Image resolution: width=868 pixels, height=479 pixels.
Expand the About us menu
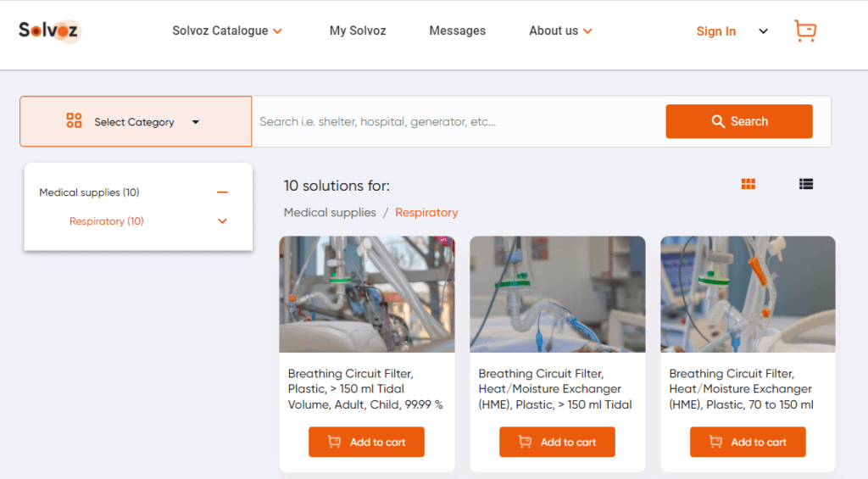tap(560, 31)
